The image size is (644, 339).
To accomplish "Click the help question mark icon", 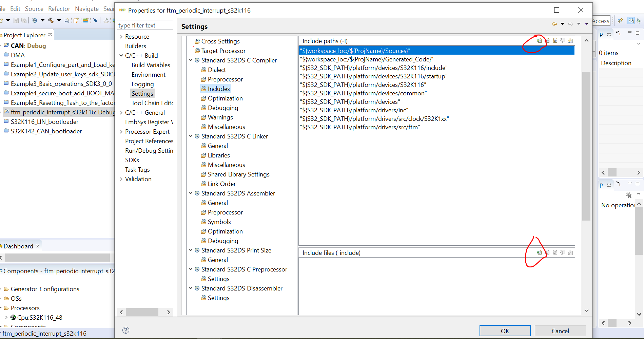I will coord(126,330).
